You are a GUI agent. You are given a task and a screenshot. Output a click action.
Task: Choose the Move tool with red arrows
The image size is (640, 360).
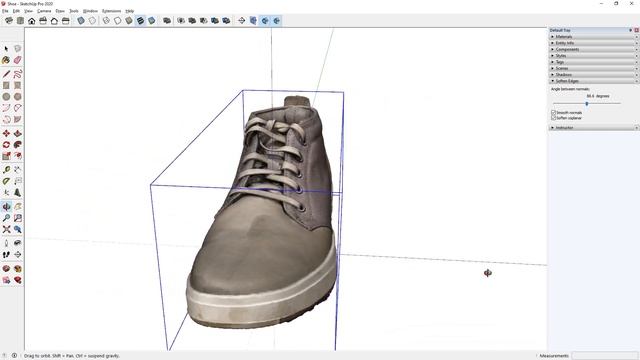[6, 133]
